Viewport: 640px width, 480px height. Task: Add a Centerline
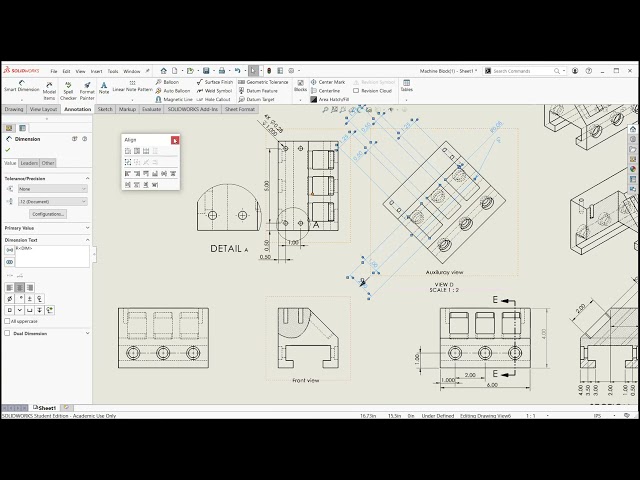pos(325,91)
